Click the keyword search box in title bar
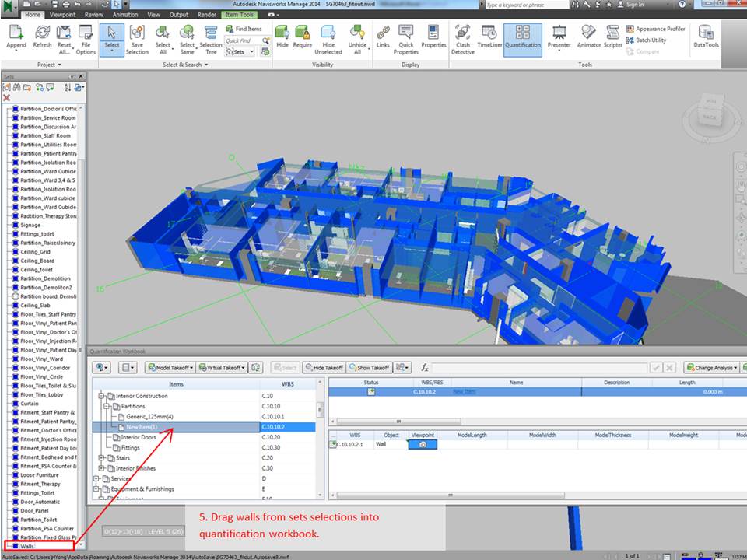747x560 pixels. click(x=527, y=5)
